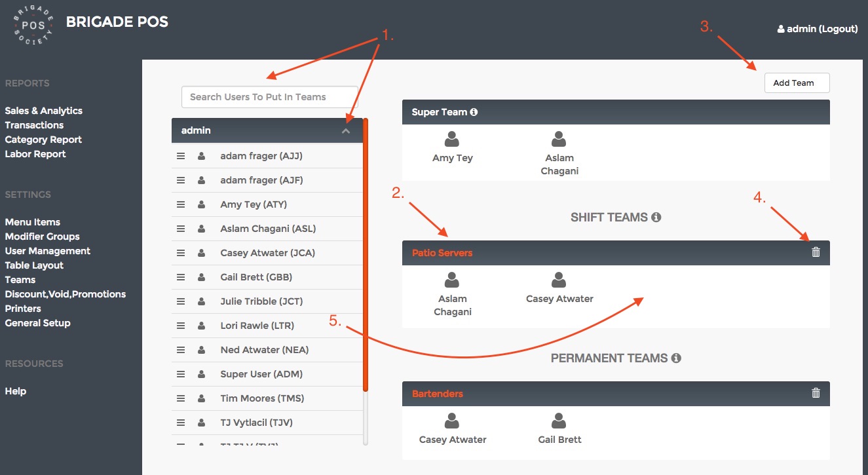Screen dimensions: 868x475
Task: Open the Super Team info icon
Action: pos(474,112)
